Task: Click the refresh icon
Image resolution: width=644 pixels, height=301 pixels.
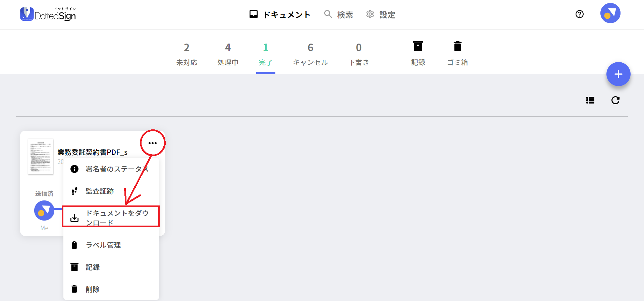Action: [615, 100]
